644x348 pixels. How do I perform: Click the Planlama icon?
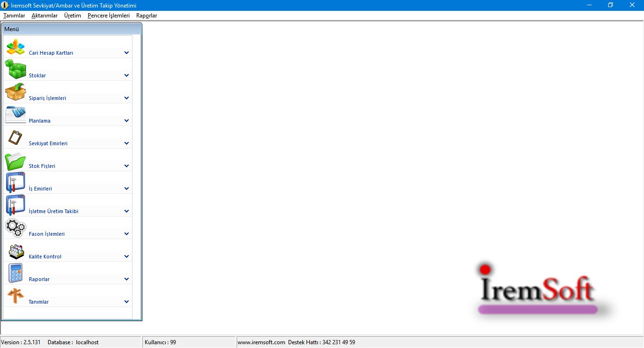[16, 115]
